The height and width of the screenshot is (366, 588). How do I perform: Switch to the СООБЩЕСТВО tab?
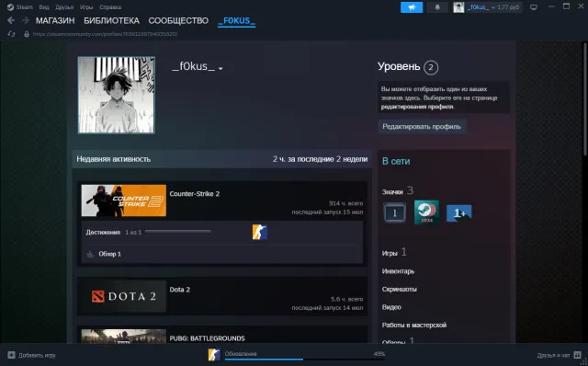[x=178, y=20]
